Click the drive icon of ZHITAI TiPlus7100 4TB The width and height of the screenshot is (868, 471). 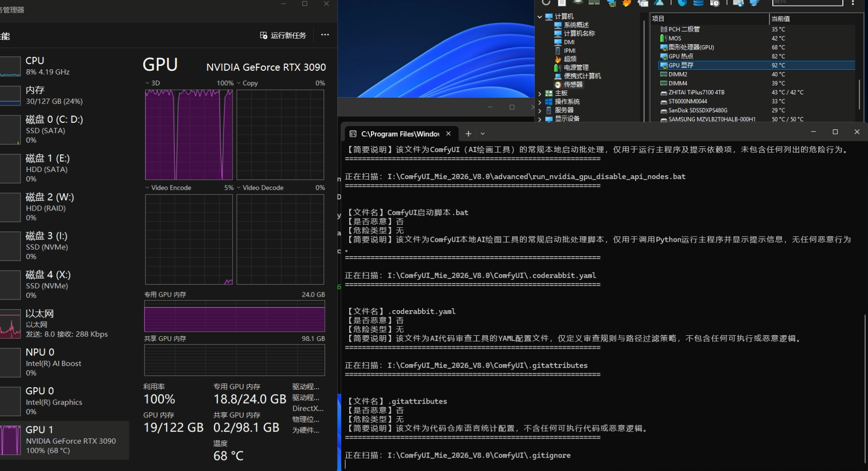click(664, 93)
